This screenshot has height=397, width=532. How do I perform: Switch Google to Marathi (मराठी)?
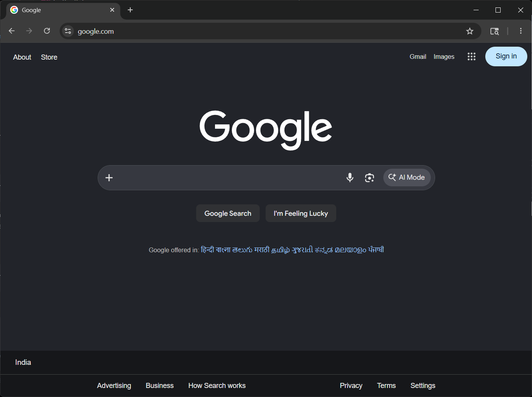point(262,250)
